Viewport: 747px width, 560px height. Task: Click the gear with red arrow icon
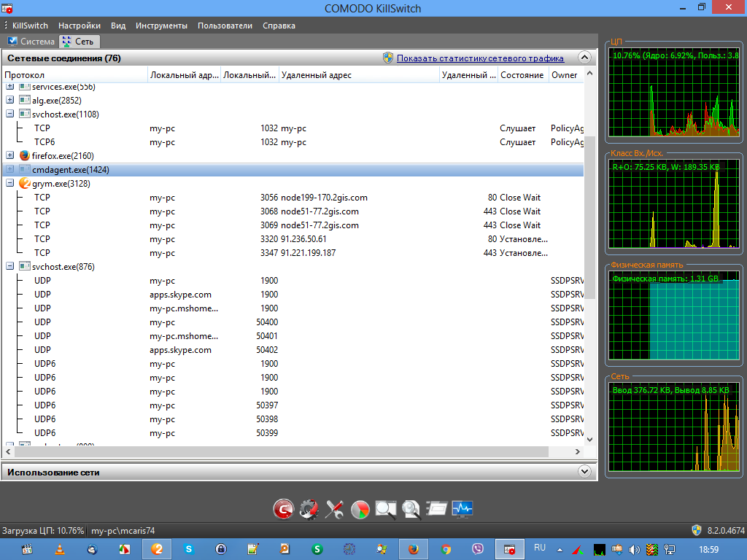309,509
